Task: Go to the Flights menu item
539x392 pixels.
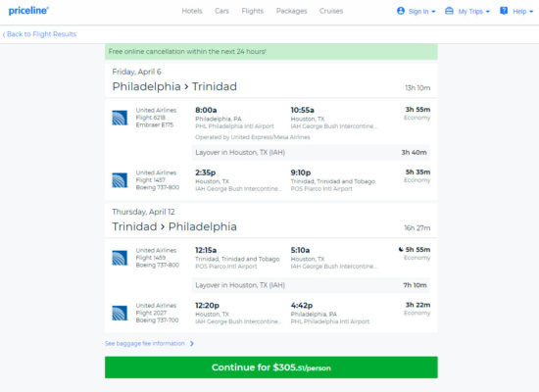Action: [x=252, y=11]
